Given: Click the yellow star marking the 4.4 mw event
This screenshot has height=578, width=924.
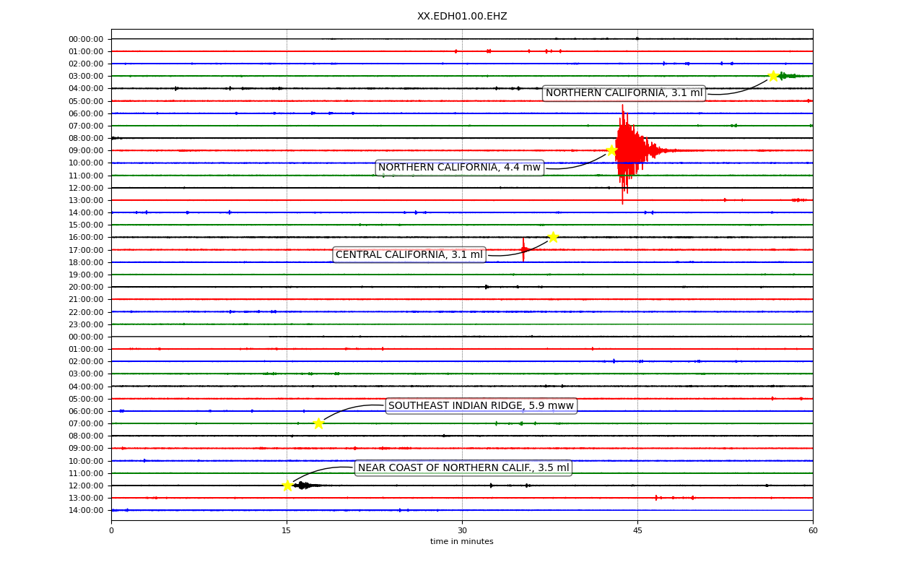Looking at the screenshot, I should [x=611, y=150].
